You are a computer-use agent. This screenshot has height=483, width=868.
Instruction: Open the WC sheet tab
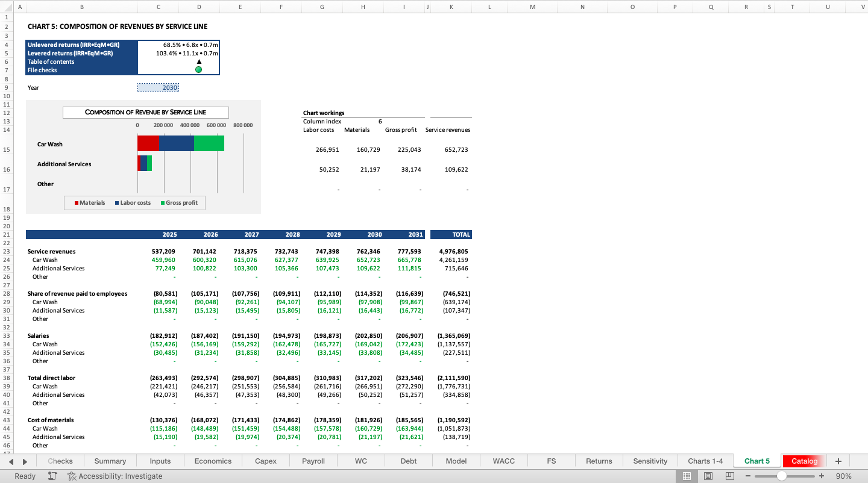coord(362,461)
